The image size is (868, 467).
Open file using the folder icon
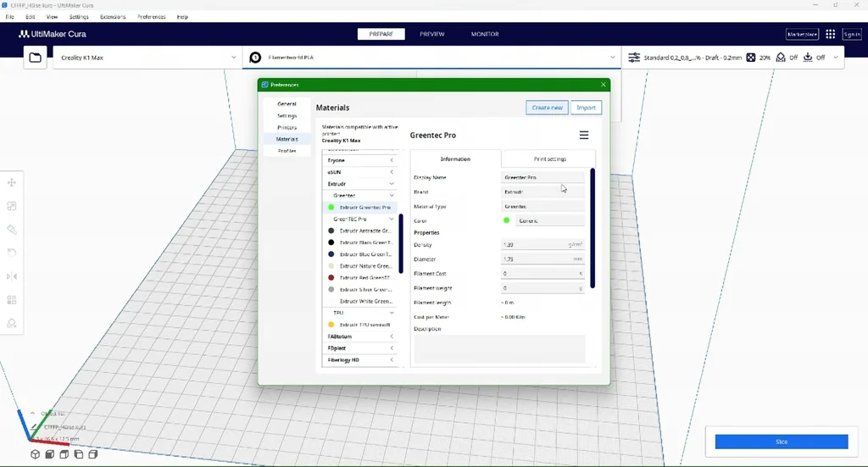click(35, 58)
